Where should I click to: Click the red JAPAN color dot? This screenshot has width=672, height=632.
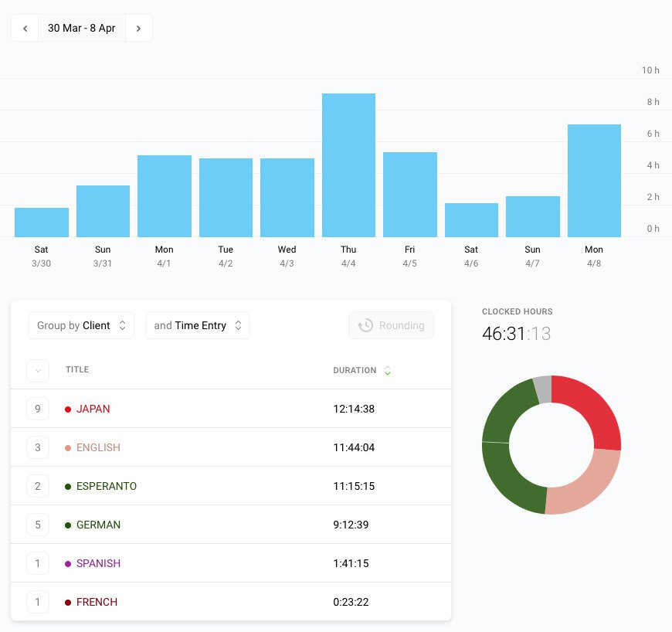[x=68, y=409]
